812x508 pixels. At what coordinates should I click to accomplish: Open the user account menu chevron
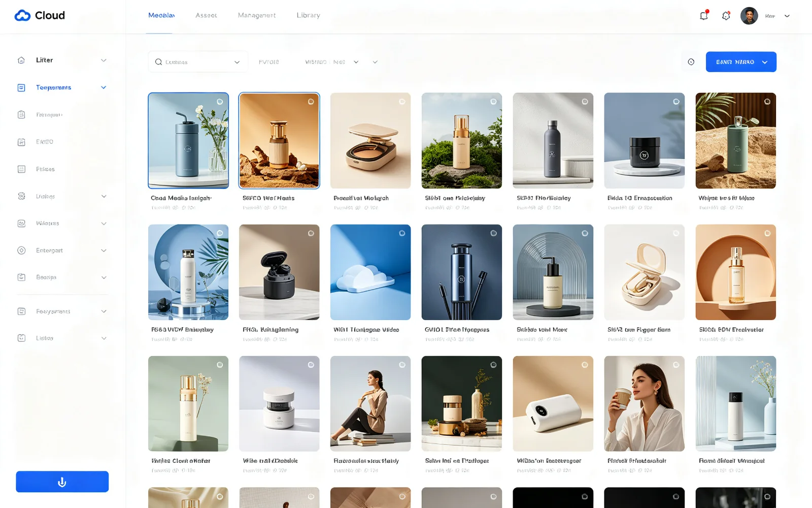[787, 16]
